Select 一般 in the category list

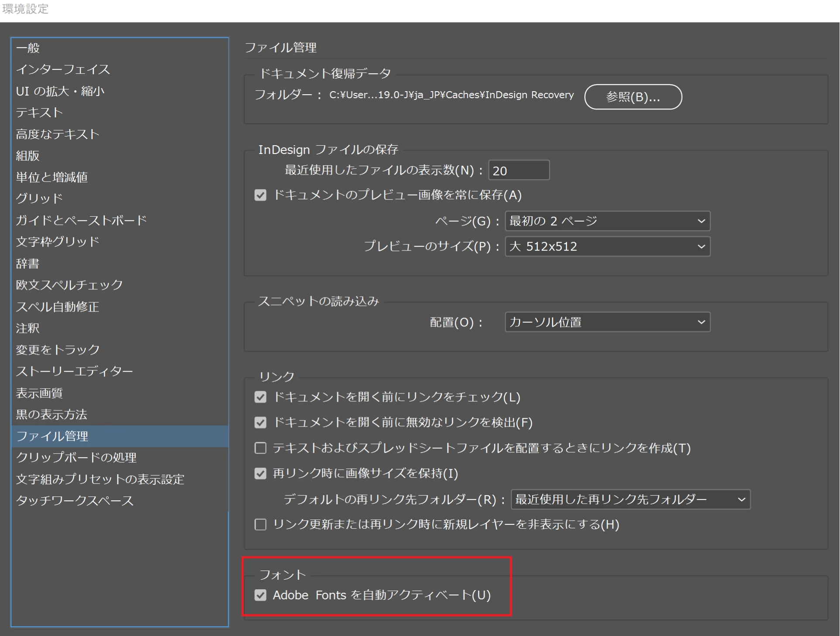(28, 48)
